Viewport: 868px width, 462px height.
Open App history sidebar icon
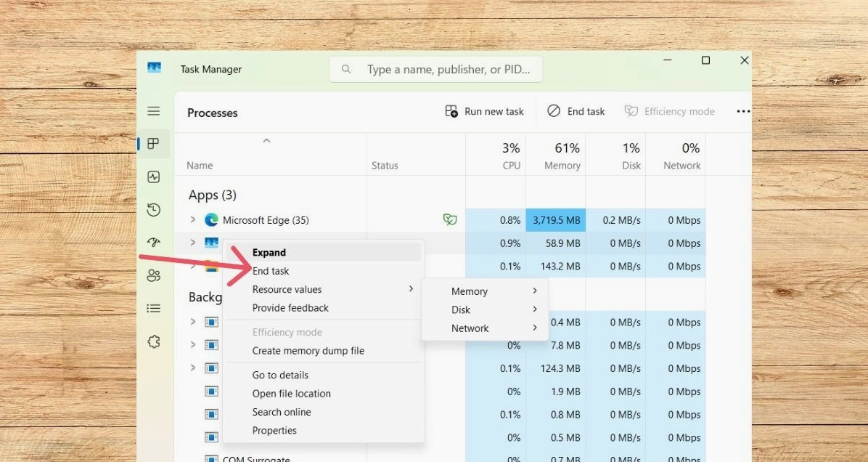click(x=153, y=210)
